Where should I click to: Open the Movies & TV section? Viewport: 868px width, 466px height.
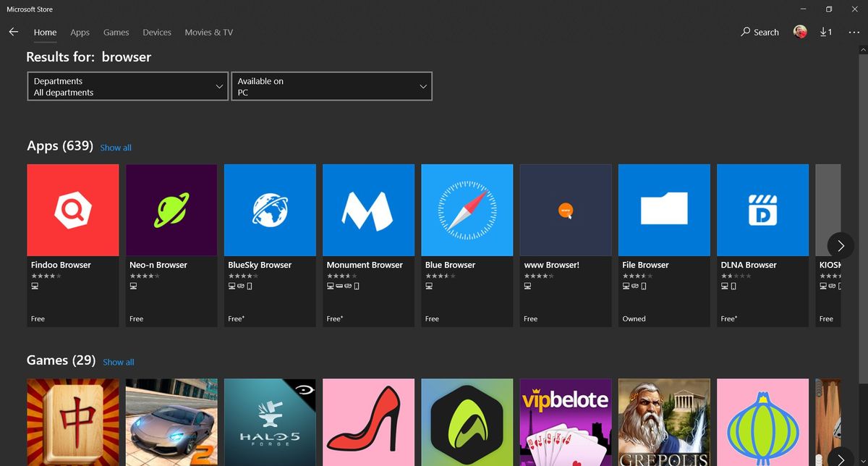(x=208, y=32)
